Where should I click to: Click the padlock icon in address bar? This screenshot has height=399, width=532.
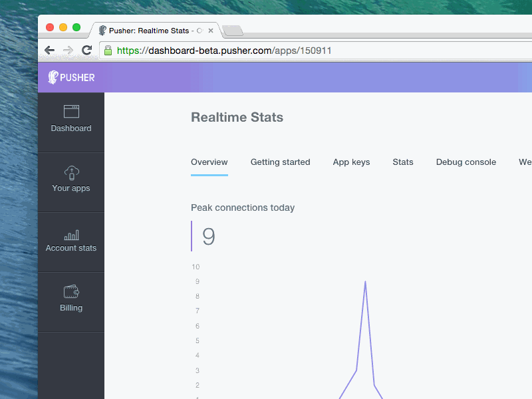tap(108, 50)
